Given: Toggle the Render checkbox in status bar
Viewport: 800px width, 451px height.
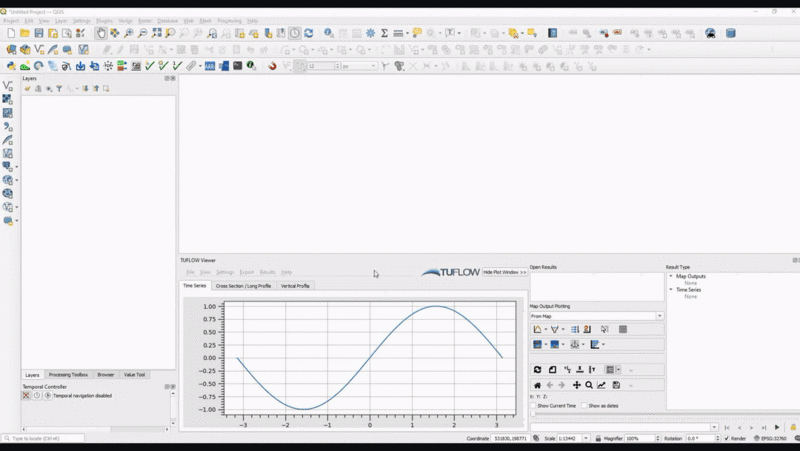Looking at the screenshot, I should coord(727,438).
